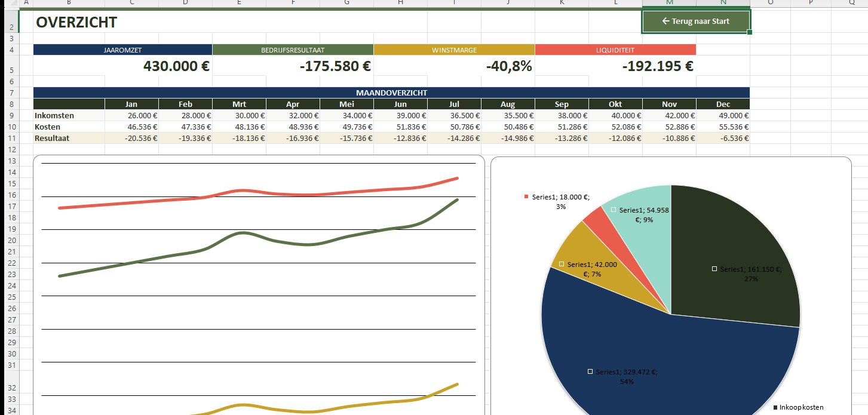The width and height of the screenshot is (868, 415).
Task: Select the Jun month header cell
Action: 400,104
